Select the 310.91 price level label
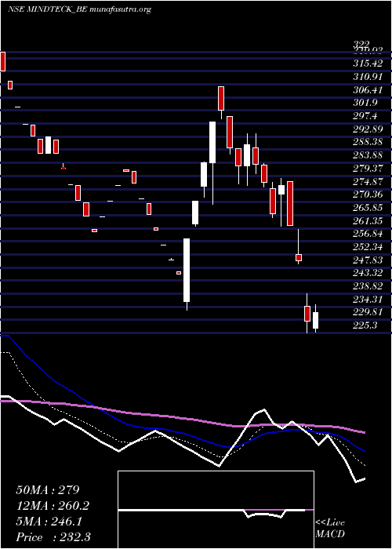 coord(368,77)
